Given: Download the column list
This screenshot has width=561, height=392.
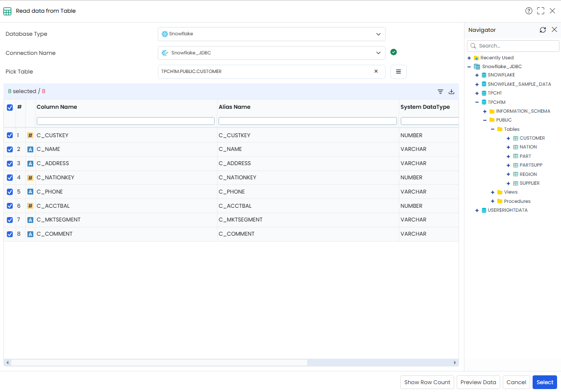Looking at the screenshot, I should (452, 92).
